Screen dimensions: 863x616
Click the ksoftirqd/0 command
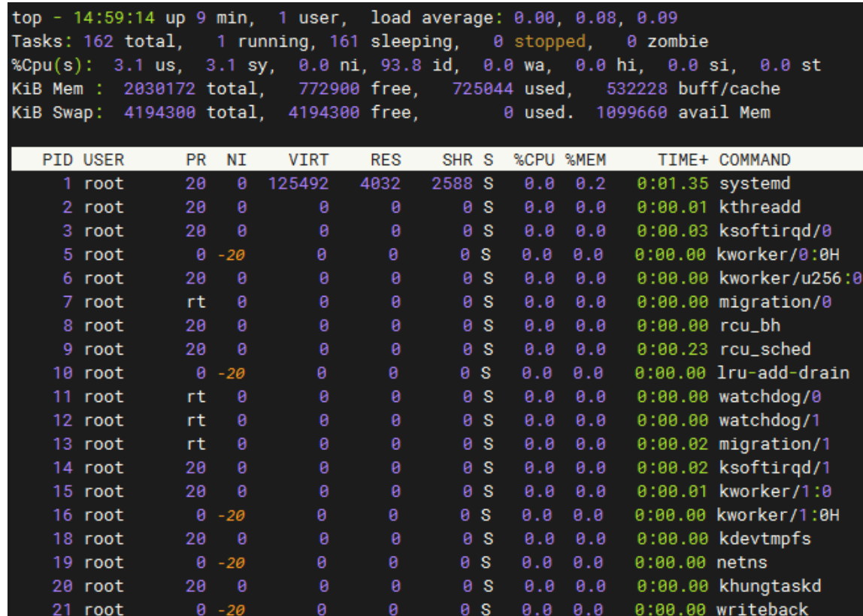point(775,231)
